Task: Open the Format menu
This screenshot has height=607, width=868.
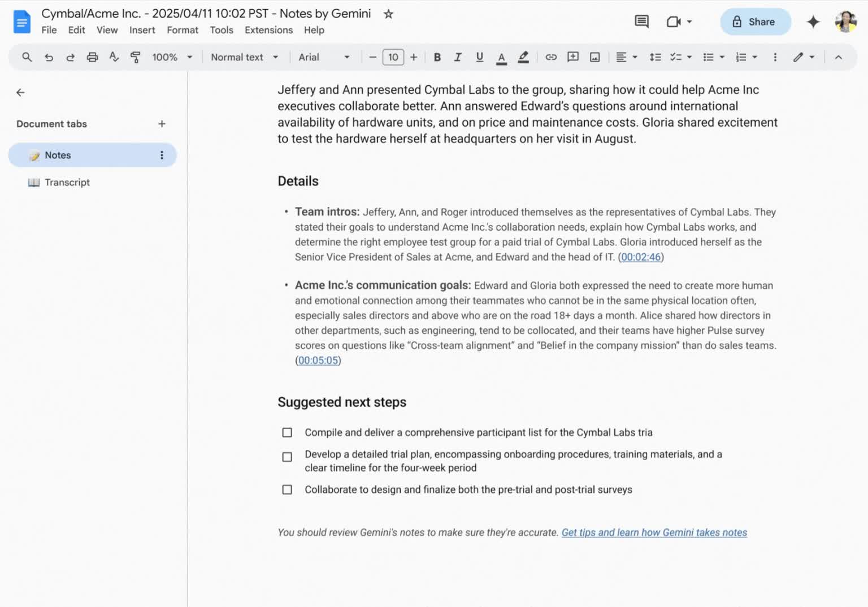Action: 183,30
